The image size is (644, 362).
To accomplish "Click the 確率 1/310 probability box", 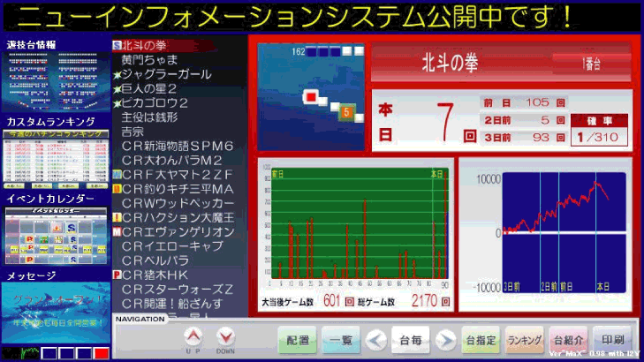I will [599, 130].
